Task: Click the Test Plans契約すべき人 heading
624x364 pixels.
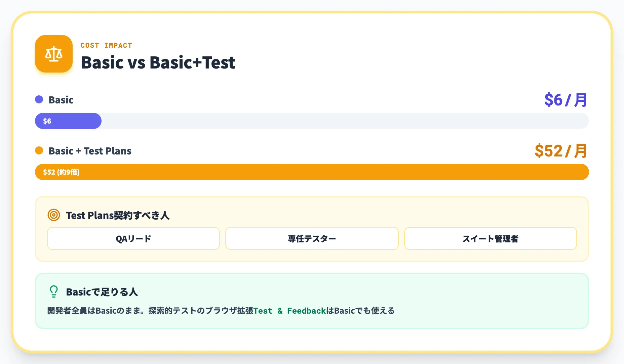Action: [118, 215]
